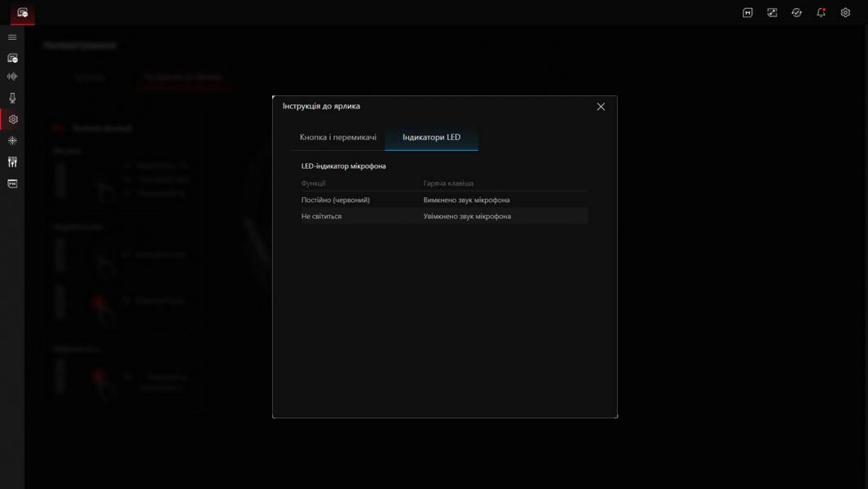Image resolution: width=868 pixels, height=489 pixels.
Task: Select the Увімкнено звук мікрофона cell
Action: [x=467, y=217]
